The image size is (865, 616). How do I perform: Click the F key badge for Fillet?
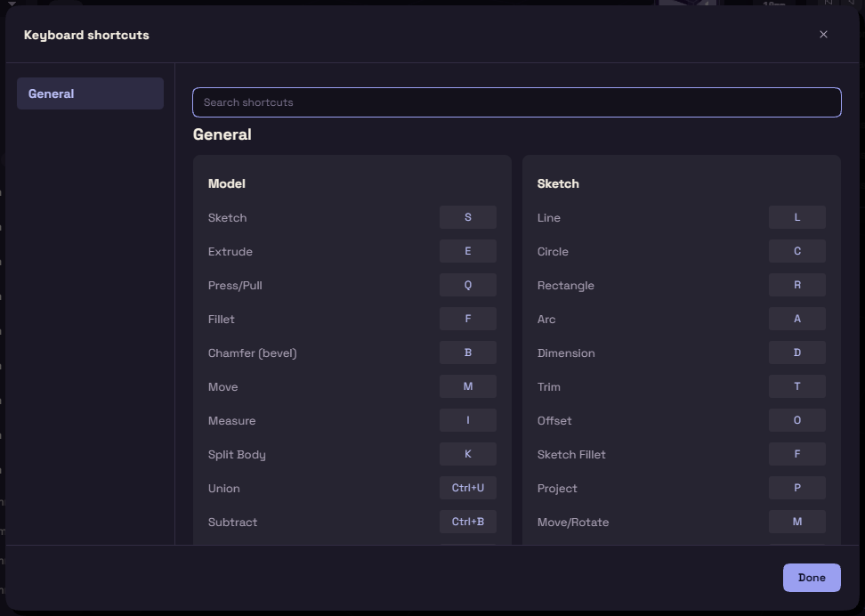tap(468, 319)
